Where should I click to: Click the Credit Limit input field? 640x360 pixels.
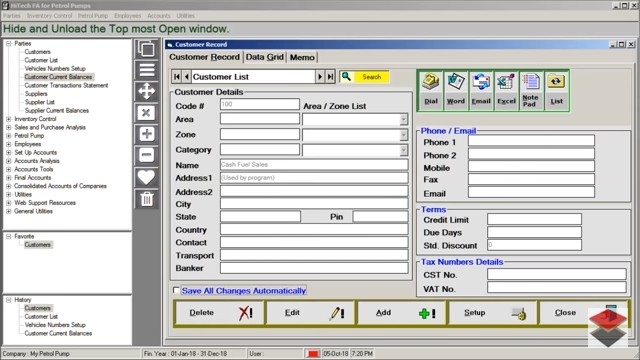click(x=534, y=219)
